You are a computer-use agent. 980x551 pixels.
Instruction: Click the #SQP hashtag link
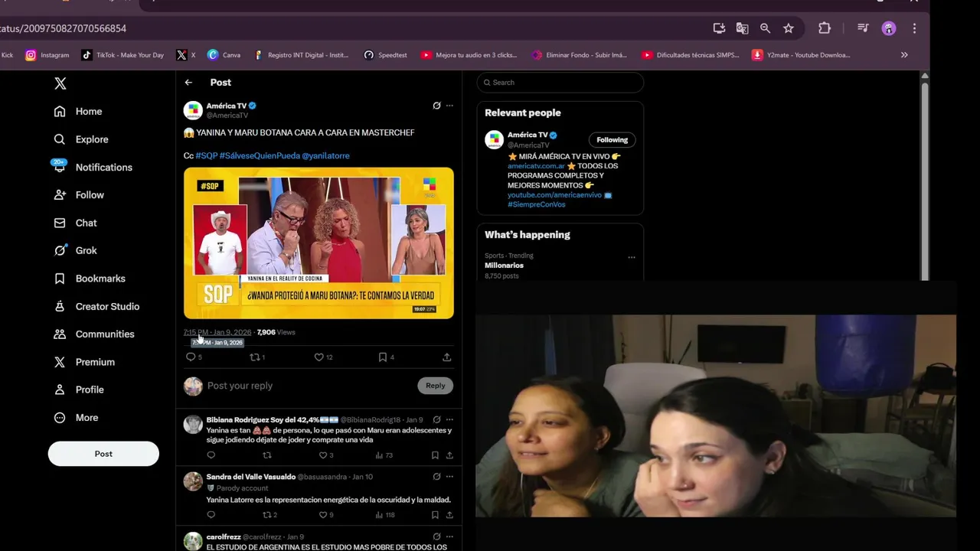[207, 155]
